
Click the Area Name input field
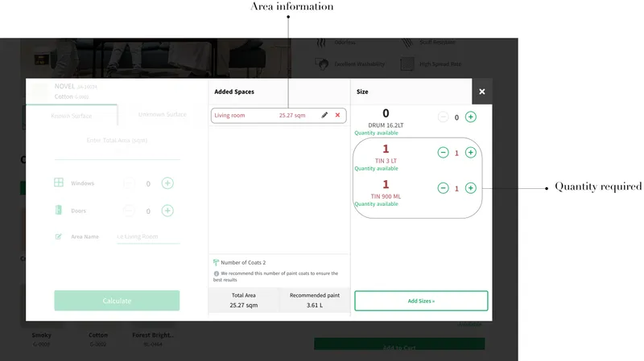148,236
